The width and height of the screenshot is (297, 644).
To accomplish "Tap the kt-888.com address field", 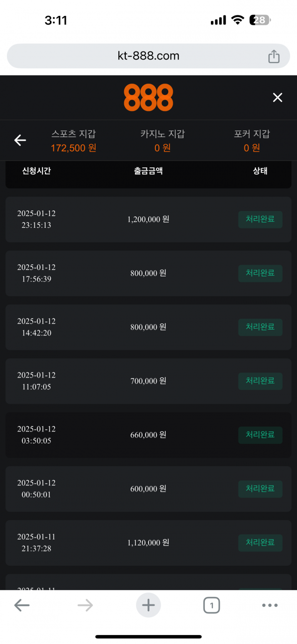I will (x=148, y=56).
